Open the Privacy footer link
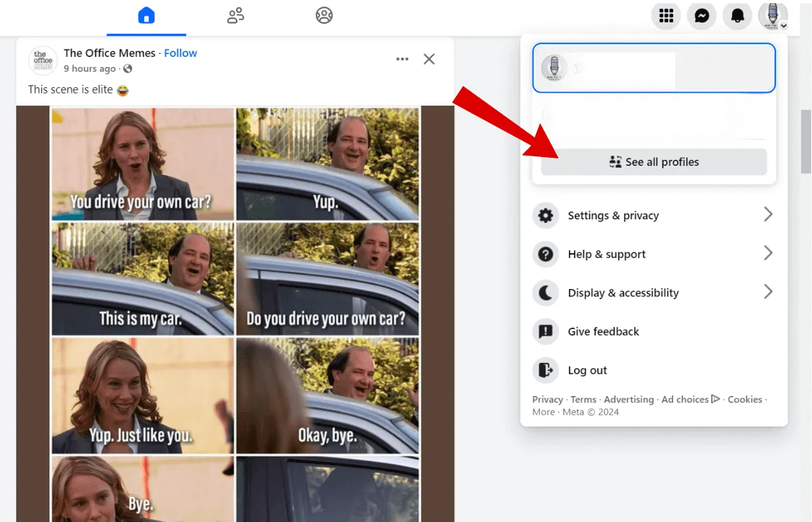Image resolution: width=812 pixels, height=522 pixels. coord(547,399)
